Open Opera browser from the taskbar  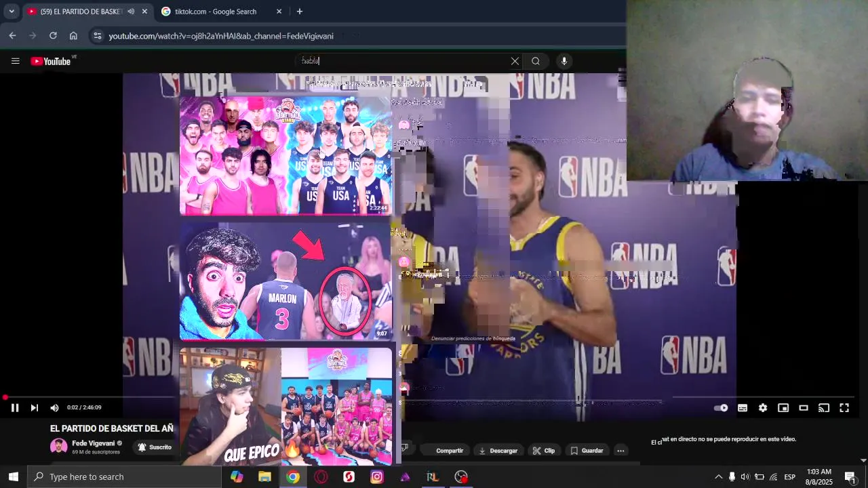(321, 476)
